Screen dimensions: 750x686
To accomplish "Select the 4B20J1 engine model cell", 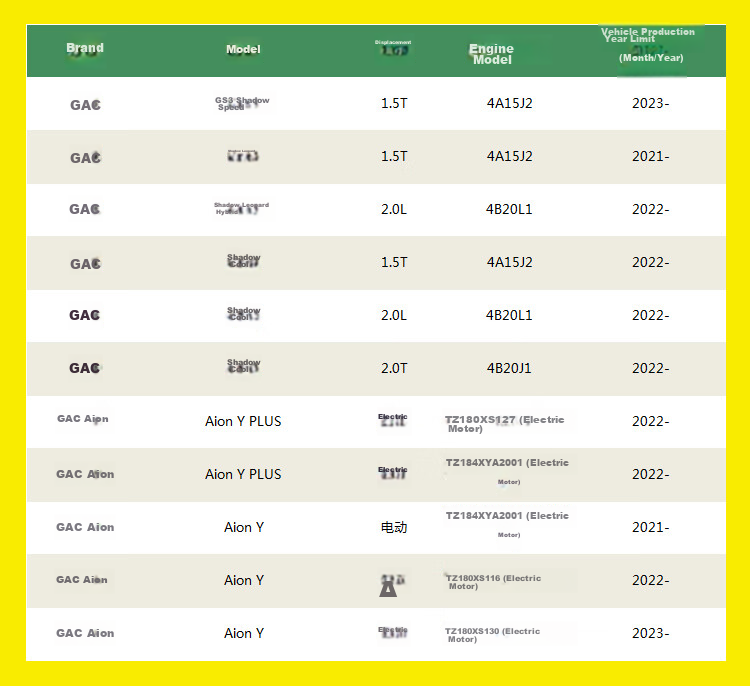I will tap(509, 368).
